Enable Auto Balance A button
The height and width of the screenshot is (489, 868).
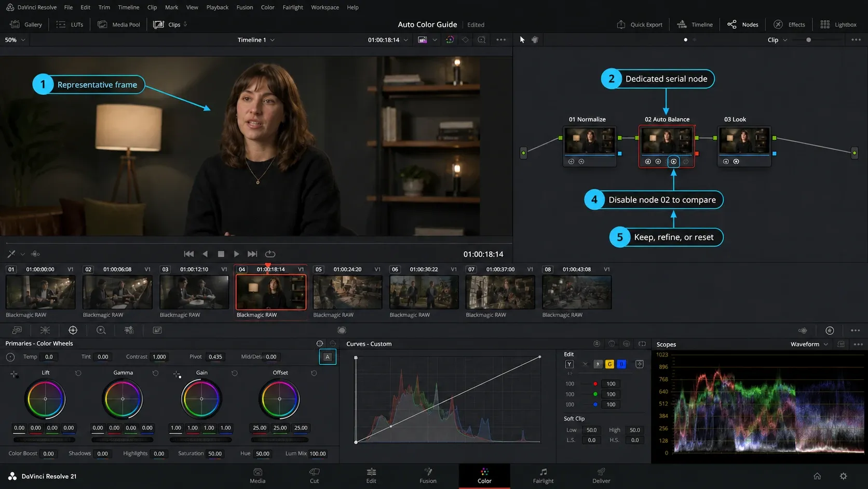coord(328,356)
